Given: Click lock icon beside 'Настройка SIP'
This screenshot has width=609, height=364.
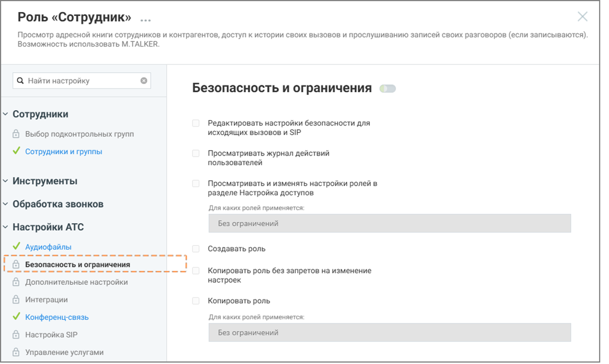Looking at the screenshot, I should pos(16,334).
